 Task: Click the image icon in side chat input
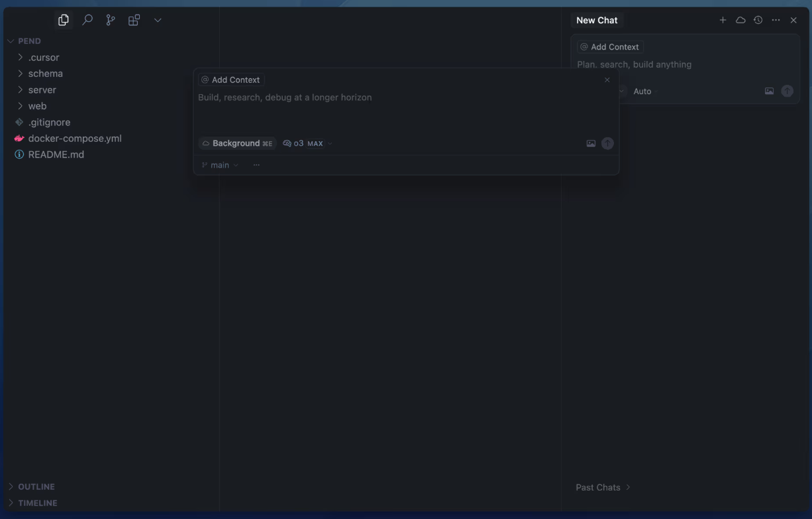(769, 91)
